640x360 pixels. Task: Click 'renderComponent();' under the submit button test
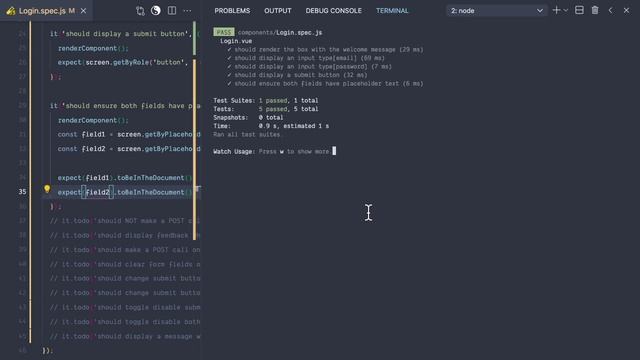(x=93, y=48)
